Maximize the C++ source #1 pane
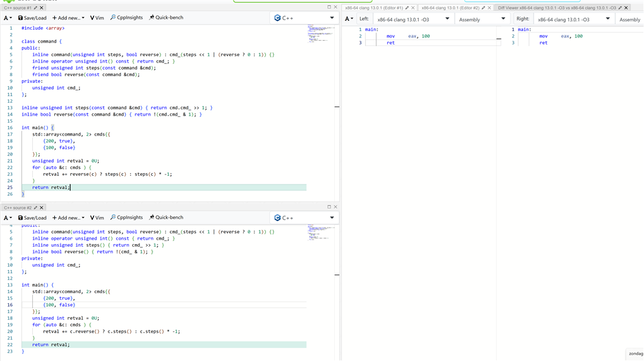This screenshot has width=644, height=361. click(329, 7)
